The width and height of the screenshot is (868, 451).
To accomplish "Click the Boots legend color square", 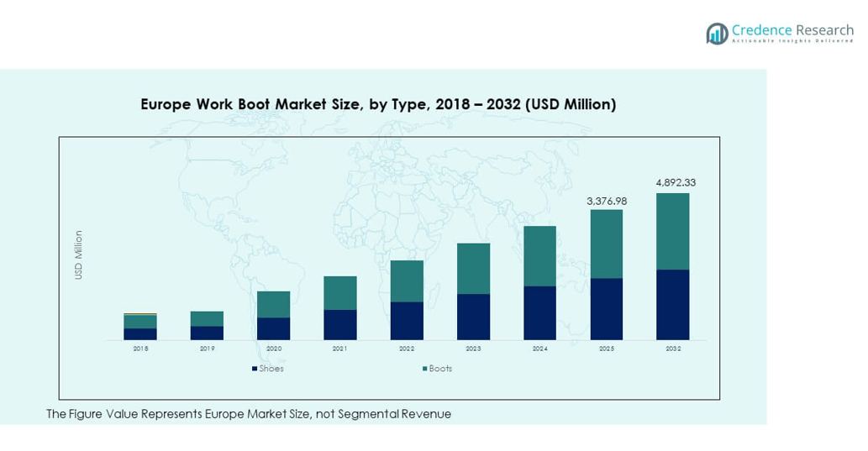I will tap(423, 369).
